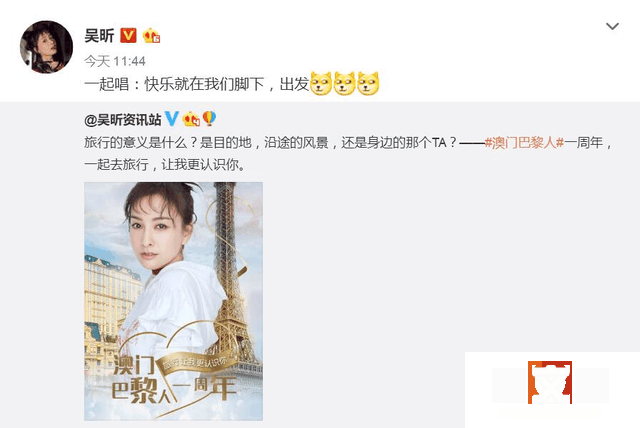640x428 pixels.
Task: Open the 吴昕 username link
Action: 99,35
